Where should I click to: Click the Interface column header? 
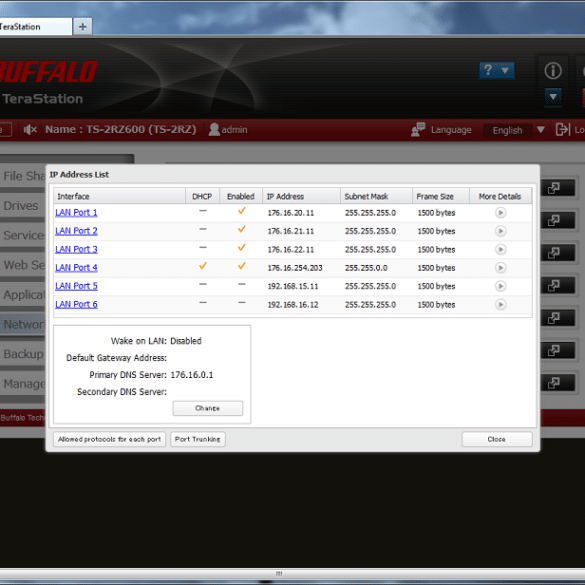pos(119,196)
